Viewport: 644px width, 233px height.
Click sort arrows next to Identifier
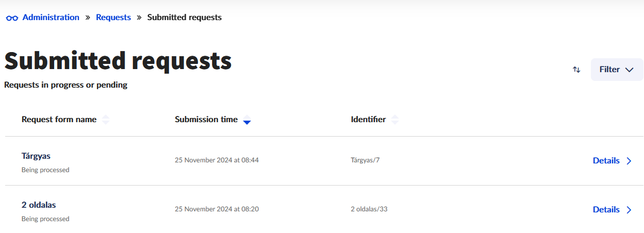395,120
